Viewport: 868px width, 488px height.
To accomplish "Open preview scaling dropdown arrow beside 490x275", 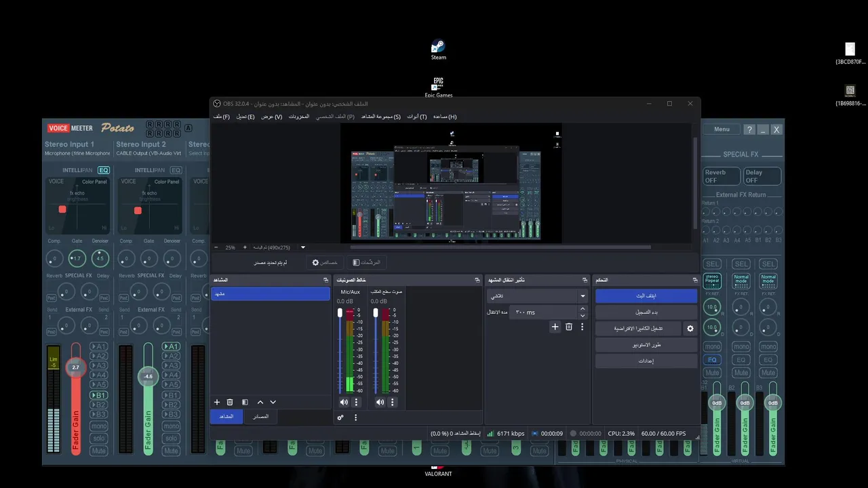I will (x=303, y=247).
